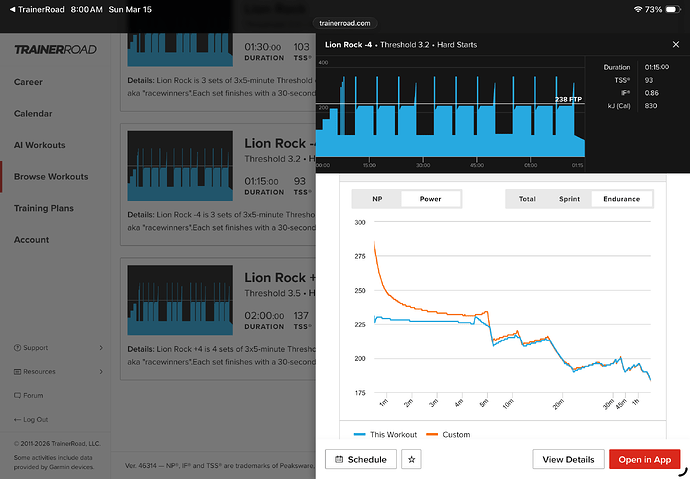
Task: Click the IF value 0.86
Action: click(652, 93)
